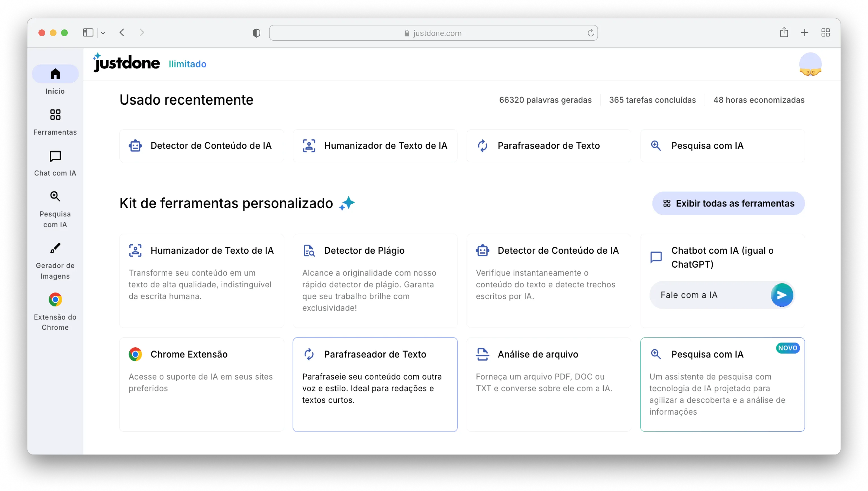Reload the page via refresh icon
Viewport: 868px width, 491px height.
590,33
